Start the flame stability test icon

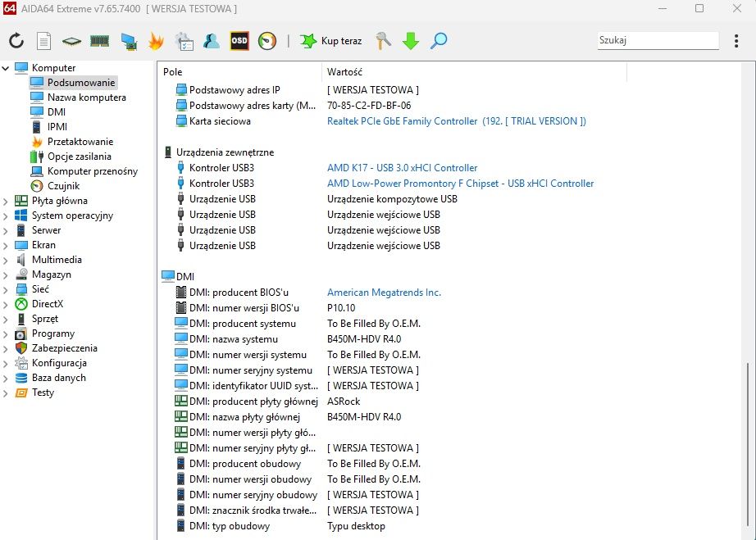[x=156, y=41]
